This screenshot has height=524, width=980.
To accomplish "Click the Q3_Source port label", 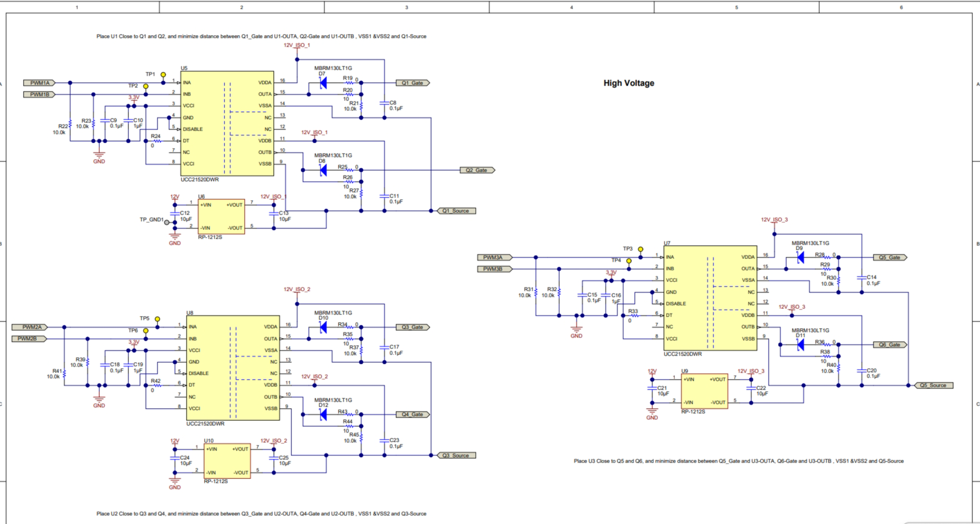I will (x=457, y=455).
